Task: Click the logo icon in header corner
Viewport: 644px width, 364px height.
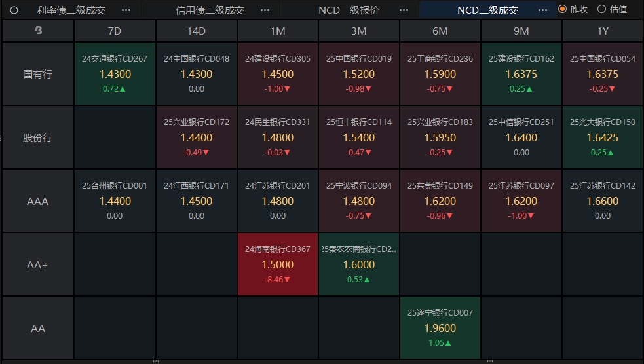Action: coord(38,30)
